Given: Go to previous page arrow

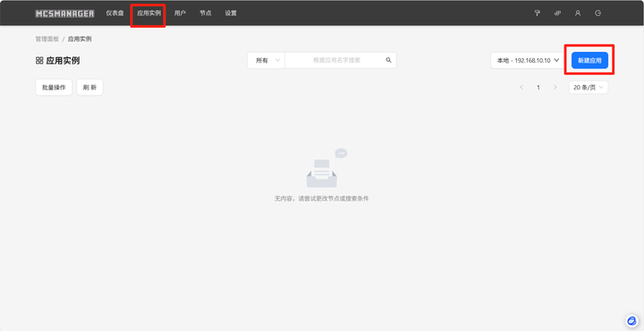Looking at the screenshot, I should [521, 87].
